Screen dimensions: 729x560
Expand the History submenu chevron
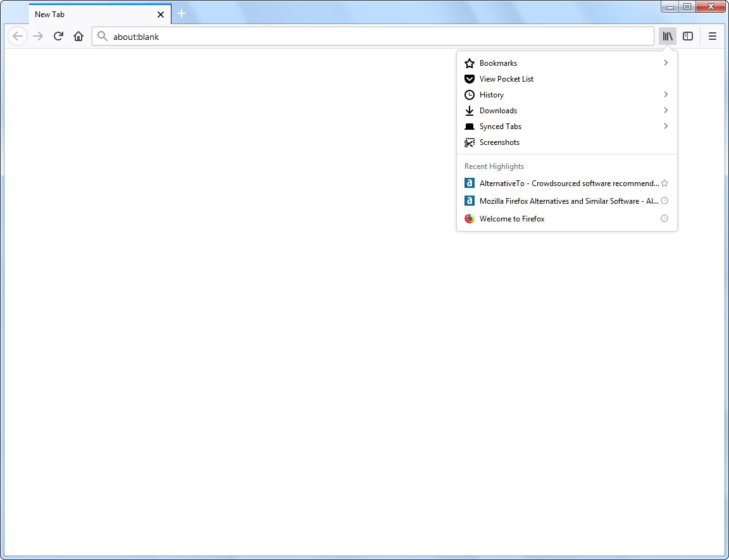tap(666, 94)
